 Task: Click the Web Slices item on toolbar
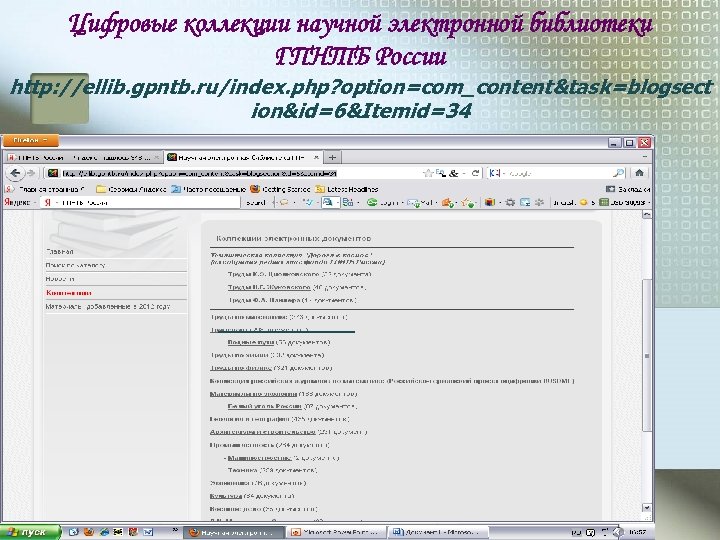(624, 202)
